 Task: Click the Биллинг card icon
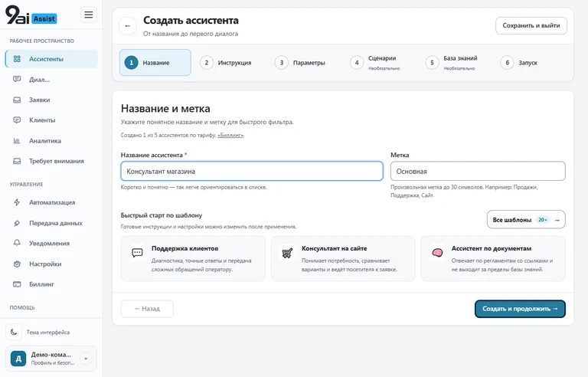click(x=17, y=284)
